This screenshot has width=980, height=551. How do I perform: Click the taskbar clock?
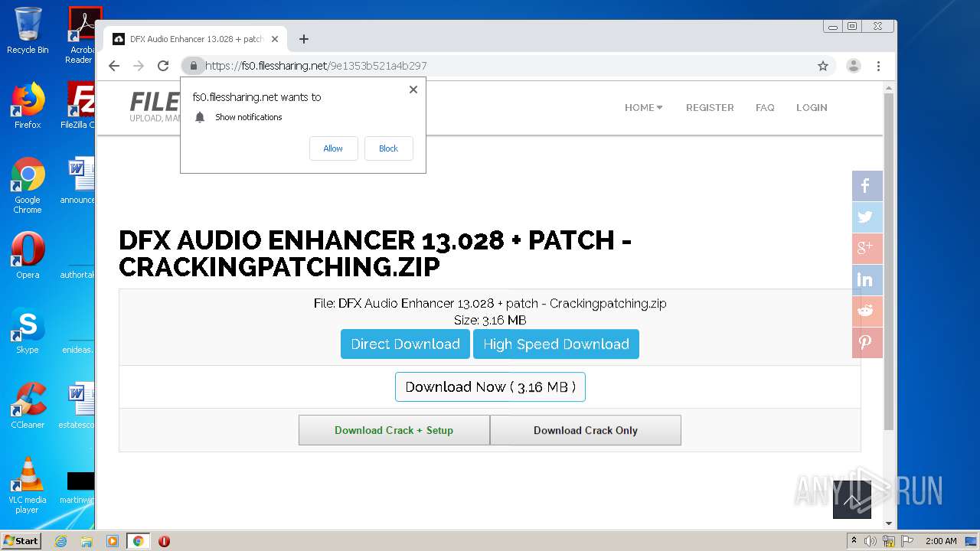[941, 541]
